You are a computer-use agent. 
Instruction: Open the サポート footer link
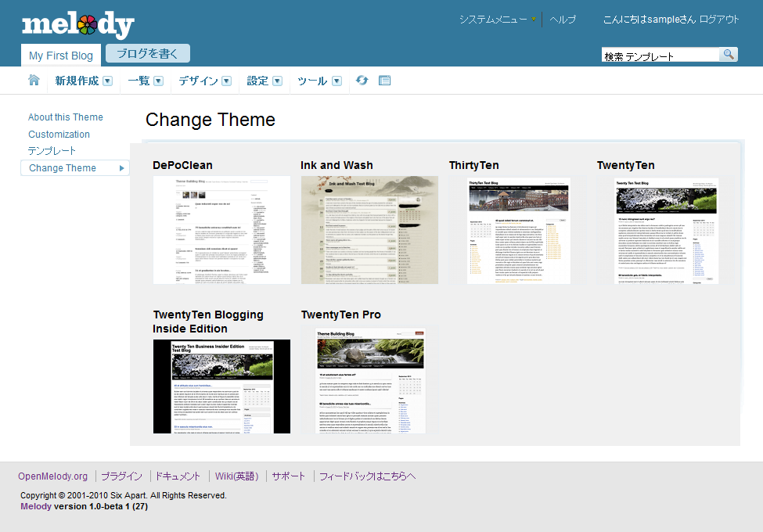[289, 476]
